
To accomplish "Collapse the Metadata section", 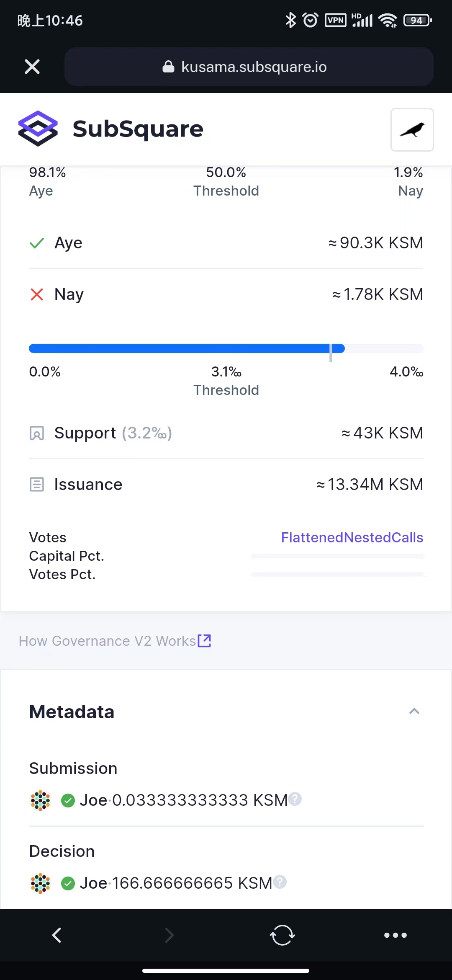I will [x=414, y=711].
